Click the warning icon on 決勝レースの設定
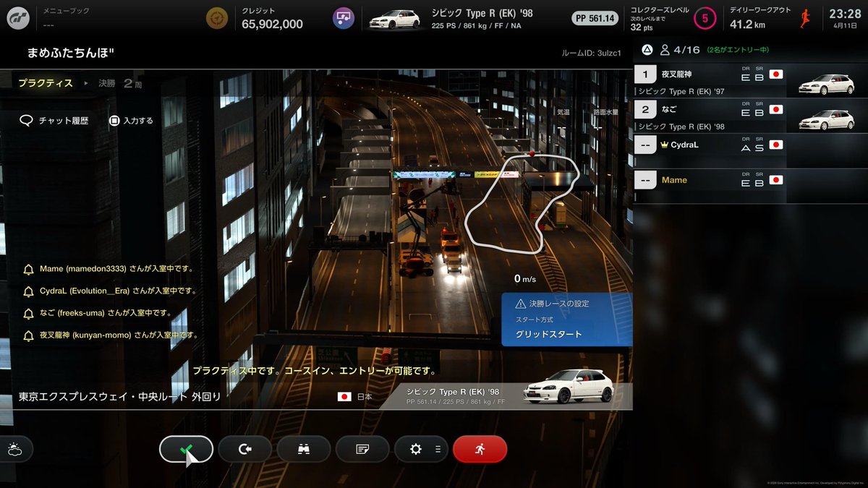Screen dimensions: 868x488 click(520, 304)
